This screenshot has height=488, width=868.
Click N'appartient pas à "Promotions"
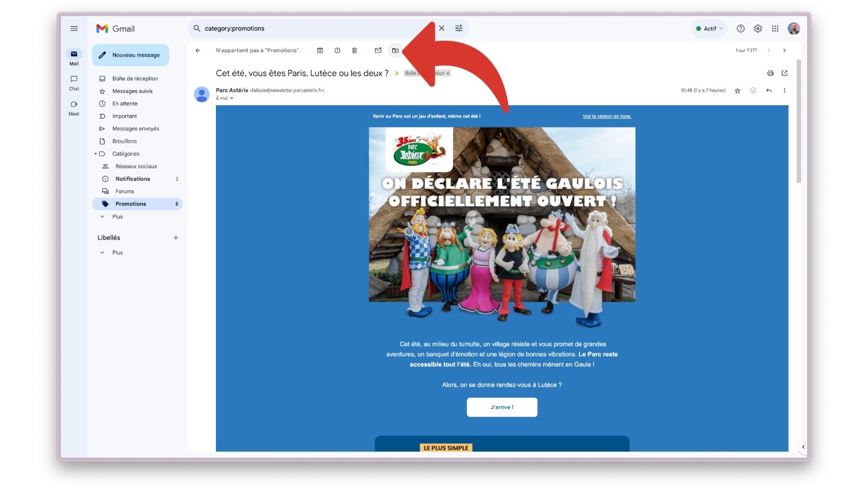(258, 50)
